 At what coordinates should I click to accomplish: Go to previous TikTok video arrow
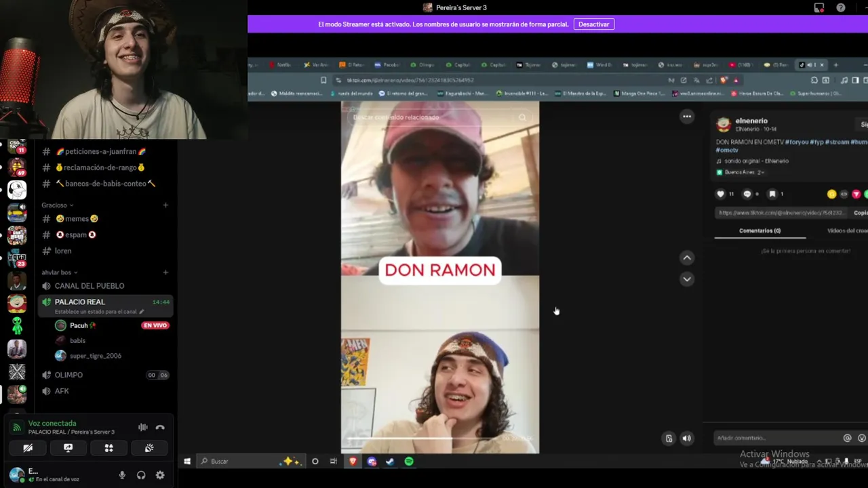point(687,258)
